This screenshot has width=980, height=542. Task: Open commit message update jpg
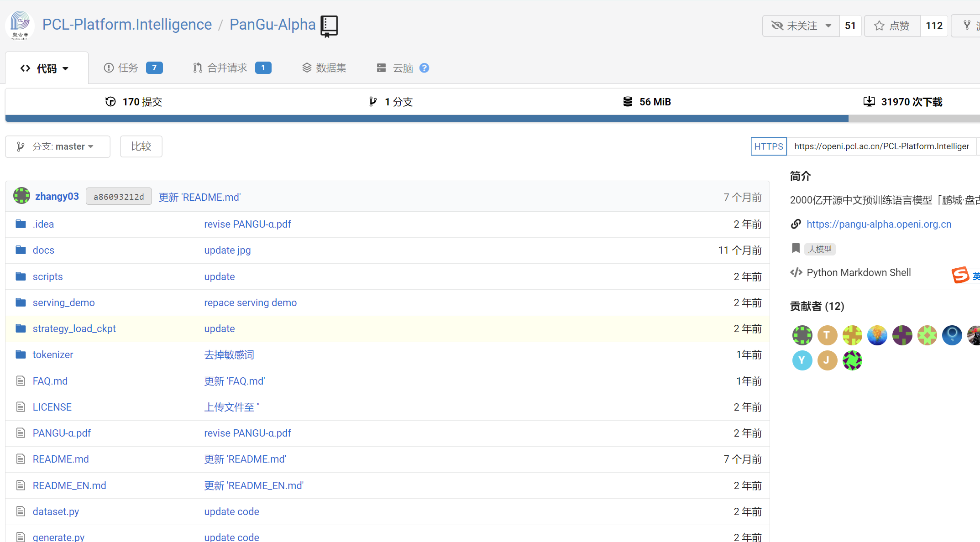click(227, 250)
